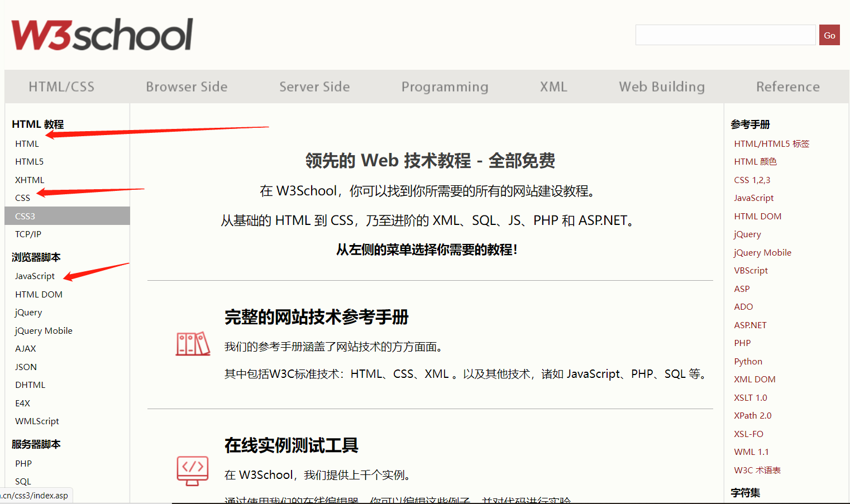Open the XSL-FO reference link
850x504 pixels.
click(x=748, y=434)
